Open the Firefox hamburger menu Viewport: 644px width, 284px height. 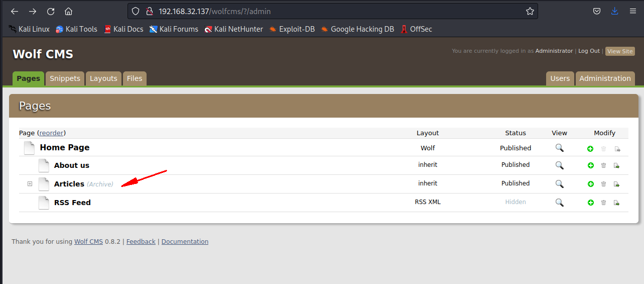632,11
